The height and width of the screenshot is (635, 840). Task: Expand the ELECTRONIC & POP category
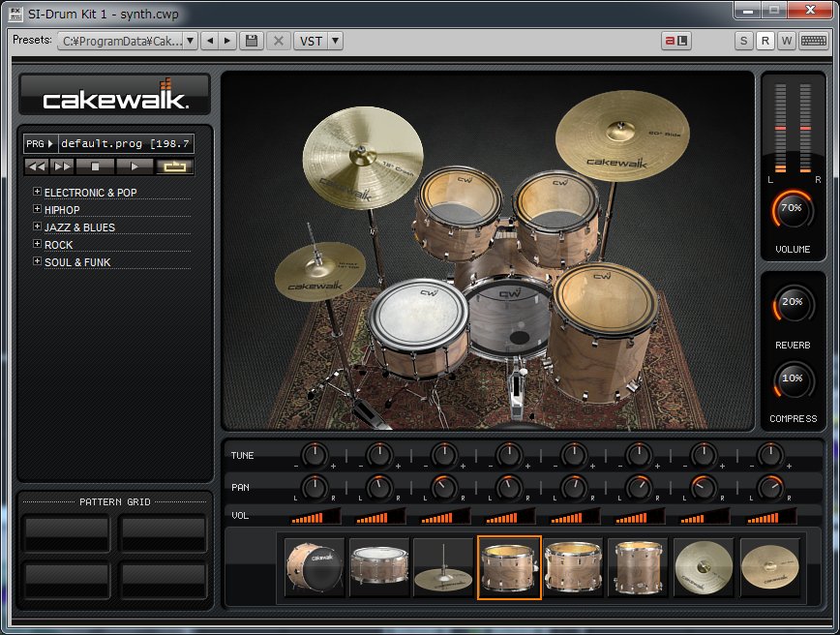[37, 192]
